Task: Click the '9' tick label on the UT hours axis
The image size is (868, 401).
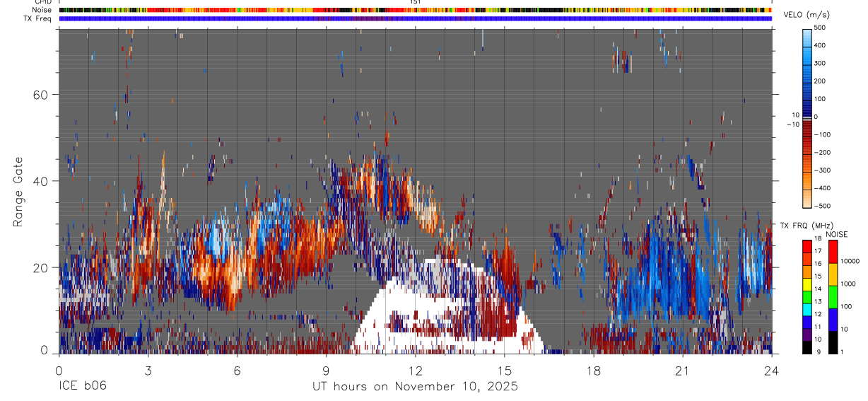Action: tap(326, 370)
